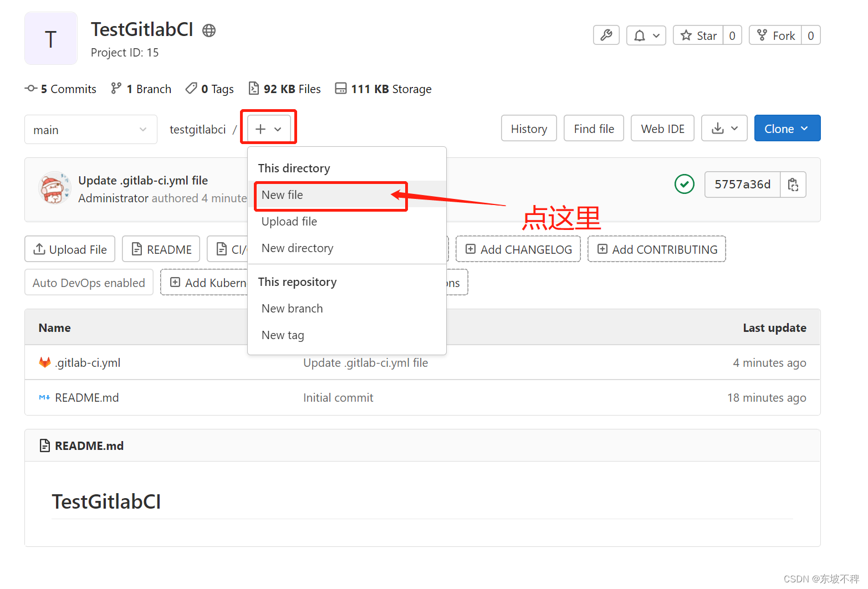Click the branch icon beside 1 Branch

click(116, 88)
